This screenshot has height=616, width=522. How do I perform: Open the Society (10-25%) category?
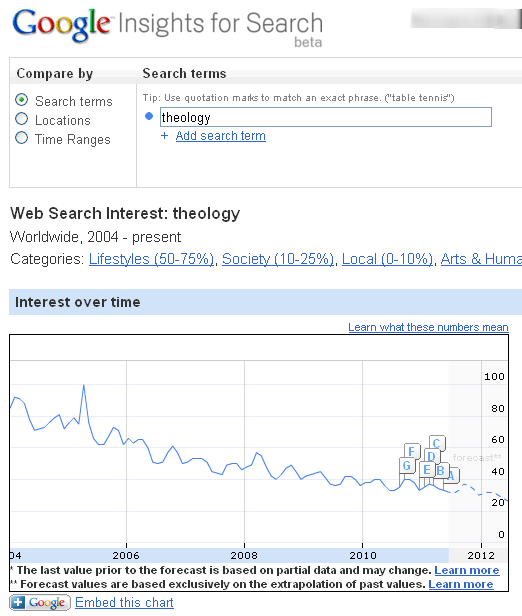point(278,259)
